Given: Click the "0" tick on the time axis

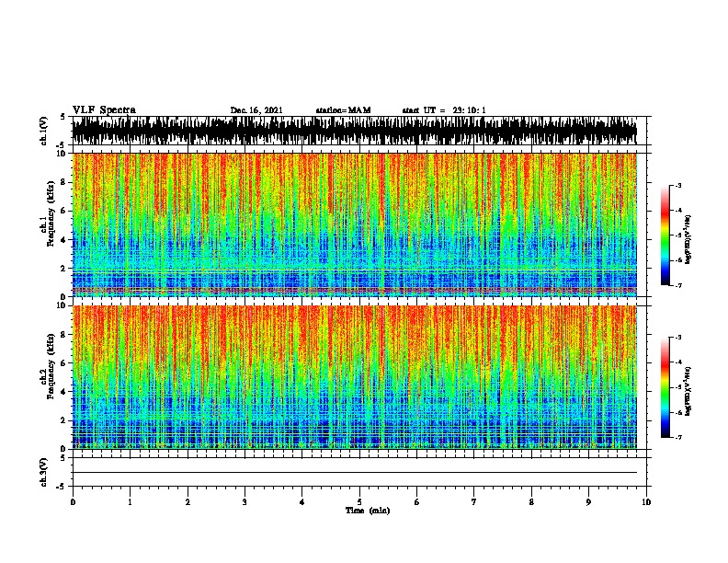Looking at the screenshot, I should click(73, 502).
